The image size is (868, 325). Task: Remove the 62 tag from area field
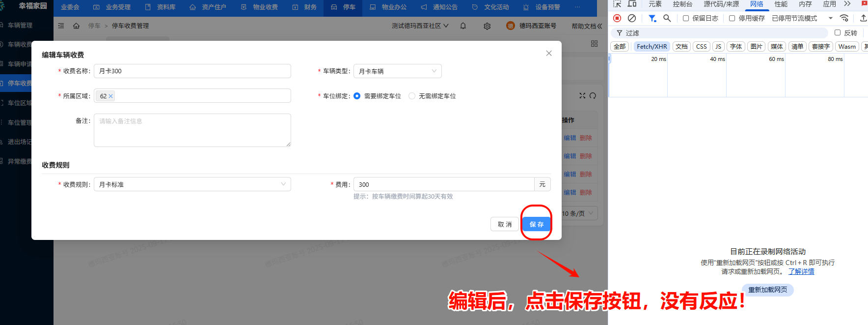(x=111, y=96)
